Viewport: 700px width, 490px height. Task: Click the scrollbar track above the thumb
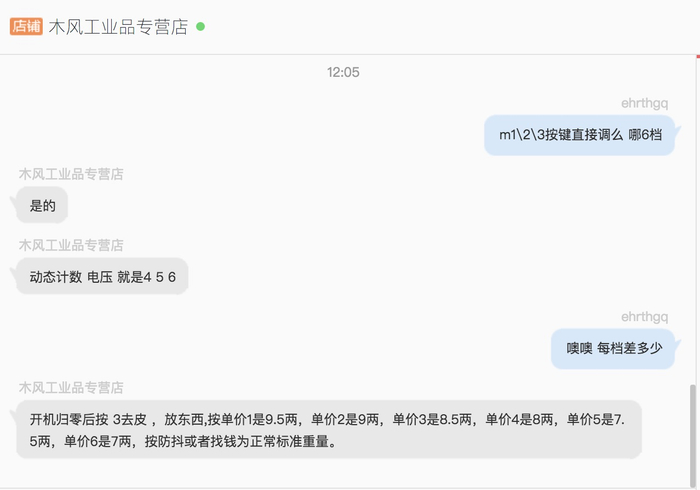pos(693,221)
